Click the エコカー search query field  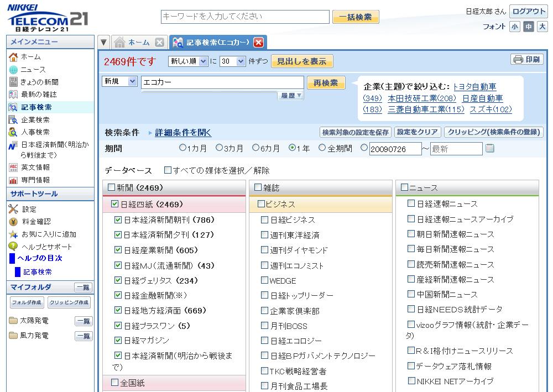click(222, 82)
